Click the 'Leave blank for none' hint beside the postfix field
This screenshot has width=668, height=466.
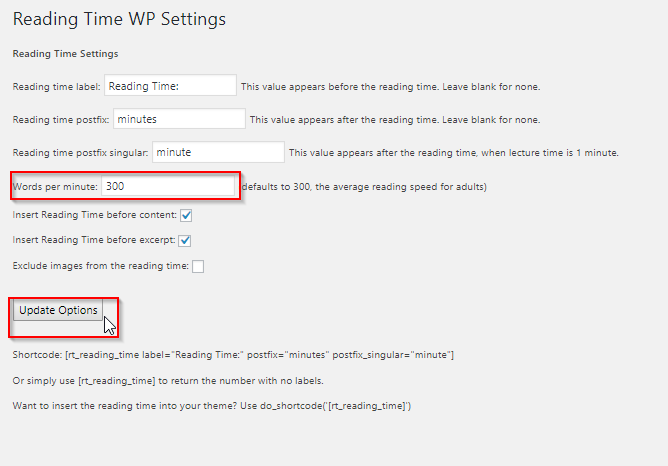coord(491,120)
